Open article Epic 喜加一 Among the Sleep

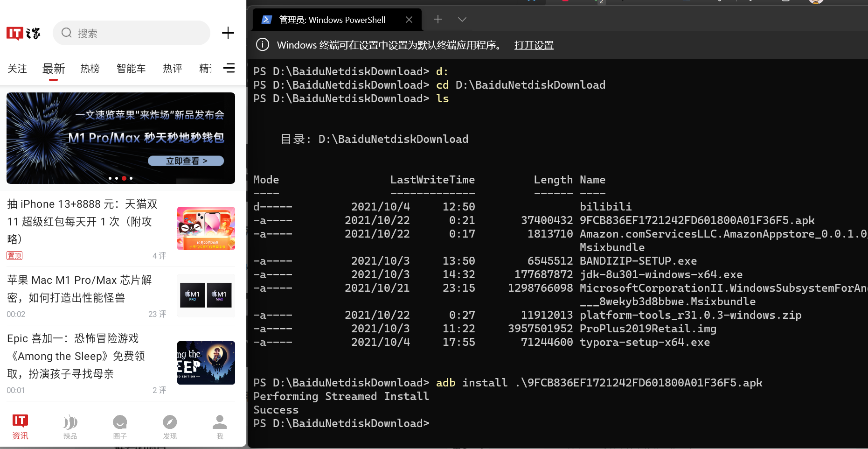pyautogui.click(x=76, y=356)
